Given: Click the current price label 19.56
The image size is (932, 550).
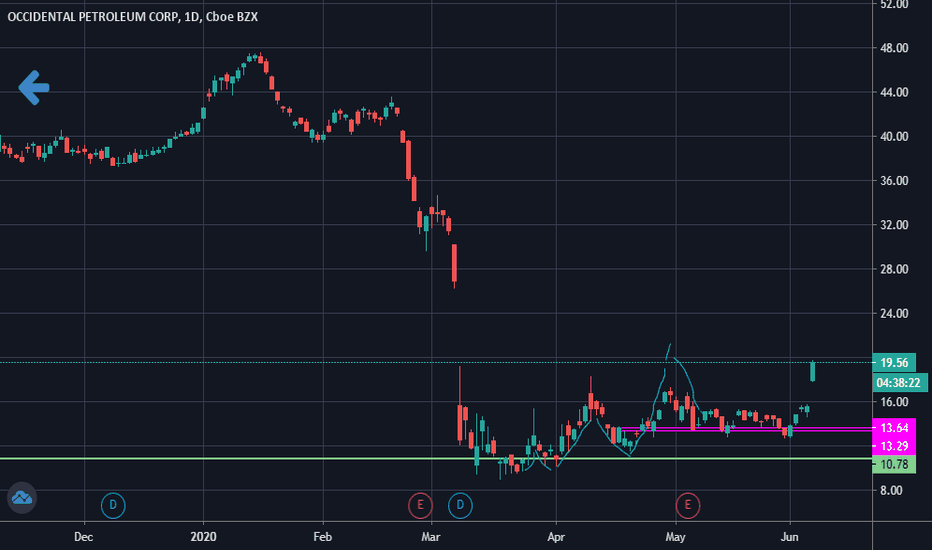Looking at the screenshot, I should point(894,363).
